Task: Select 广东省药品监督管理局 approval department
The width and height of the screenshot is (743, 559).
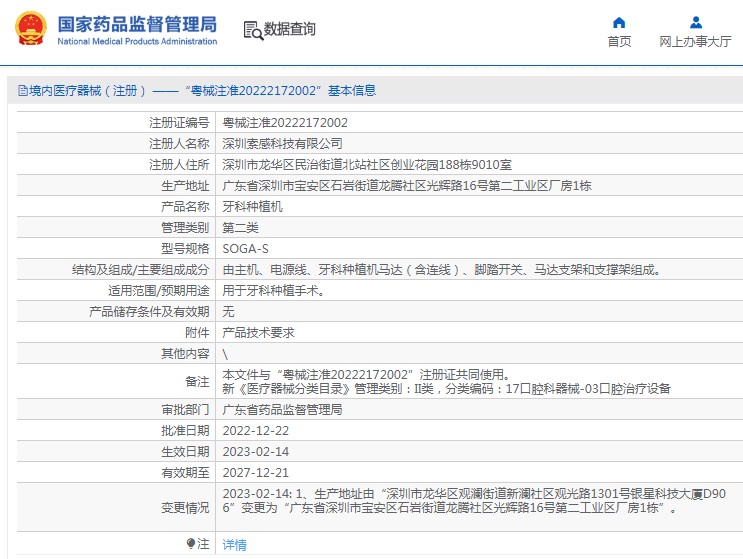Action: coord(282,409)
